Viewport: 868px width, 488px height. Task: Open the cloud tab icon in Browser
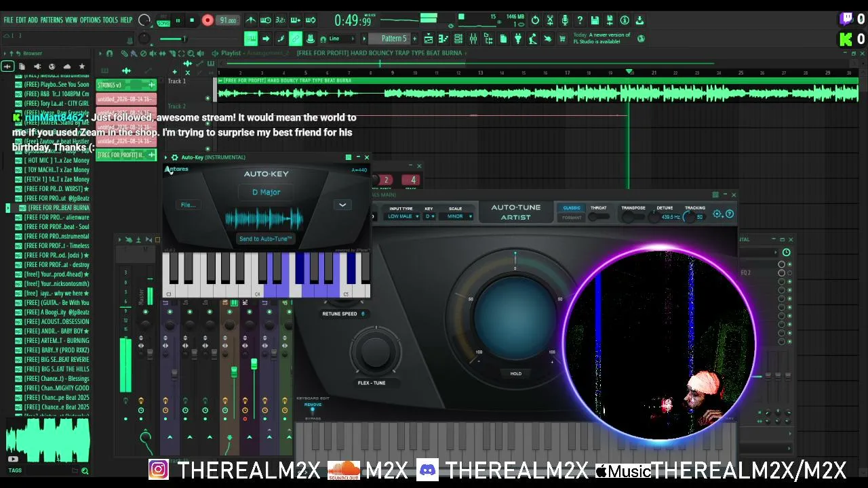(67, 66)
